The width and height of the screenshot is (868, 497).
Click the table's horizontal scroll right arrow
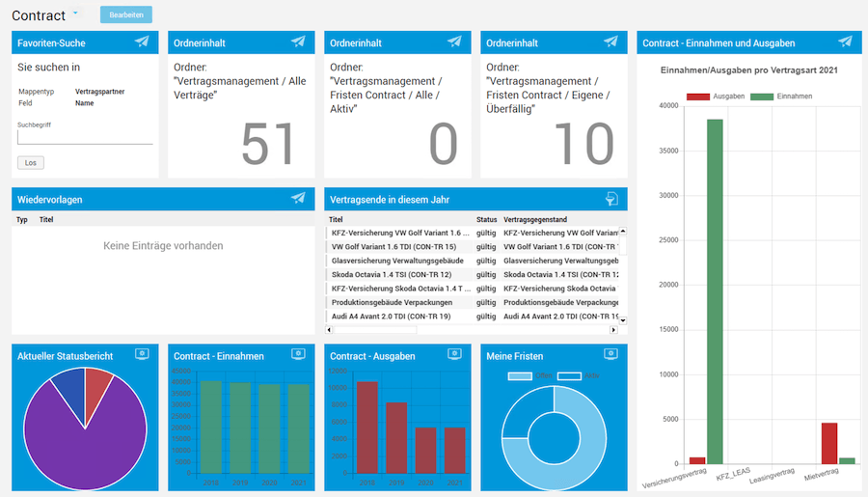613,330
